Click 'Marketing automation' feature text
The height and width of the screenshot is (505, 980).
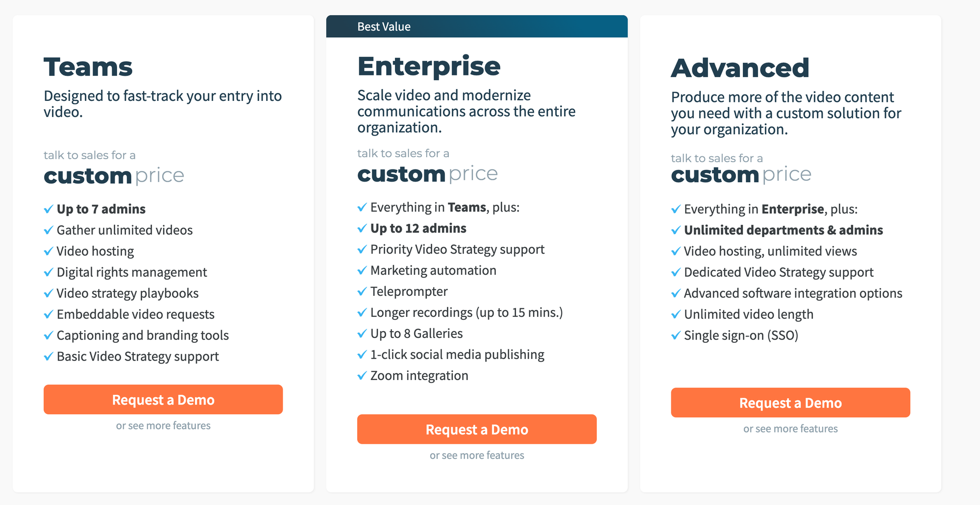433,270
